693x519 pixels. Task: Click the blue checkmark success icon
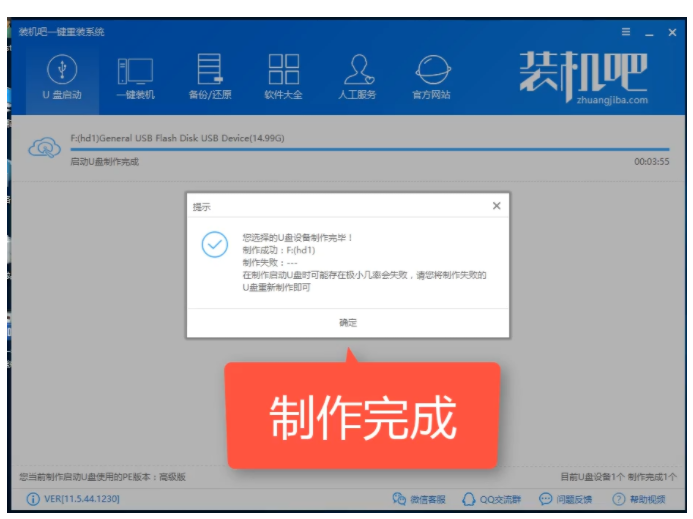coord(214,245)
